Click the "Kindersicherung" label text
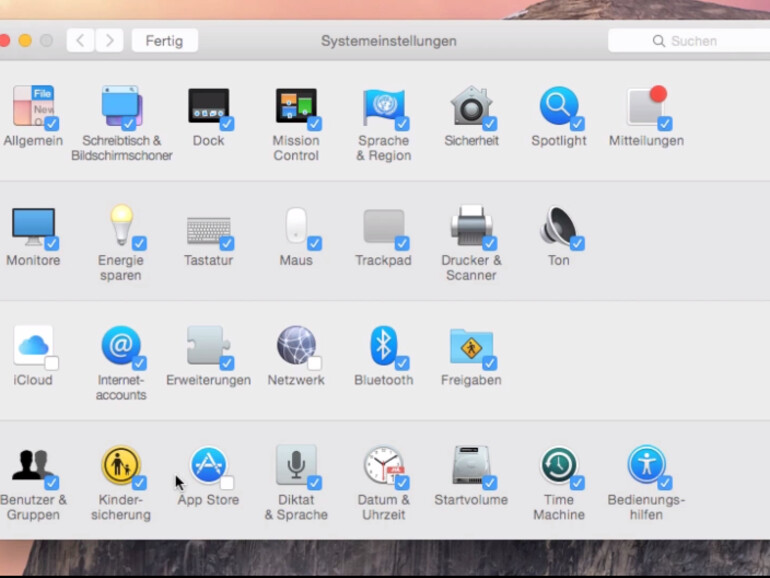This screenshot has height=578, width=770. (121, 507)
